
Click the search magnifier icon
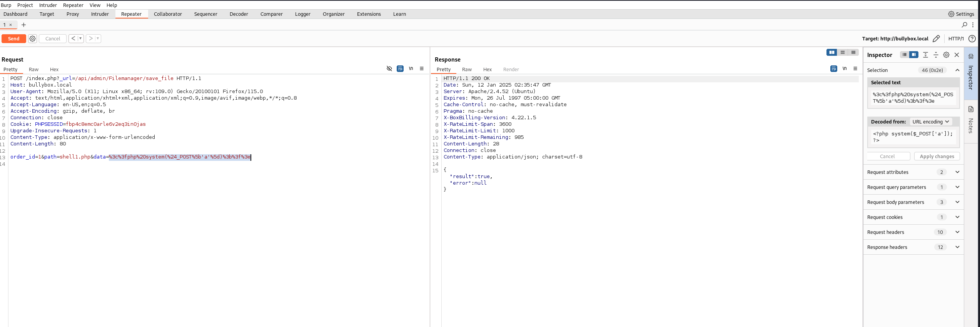[x=965, y=25]
